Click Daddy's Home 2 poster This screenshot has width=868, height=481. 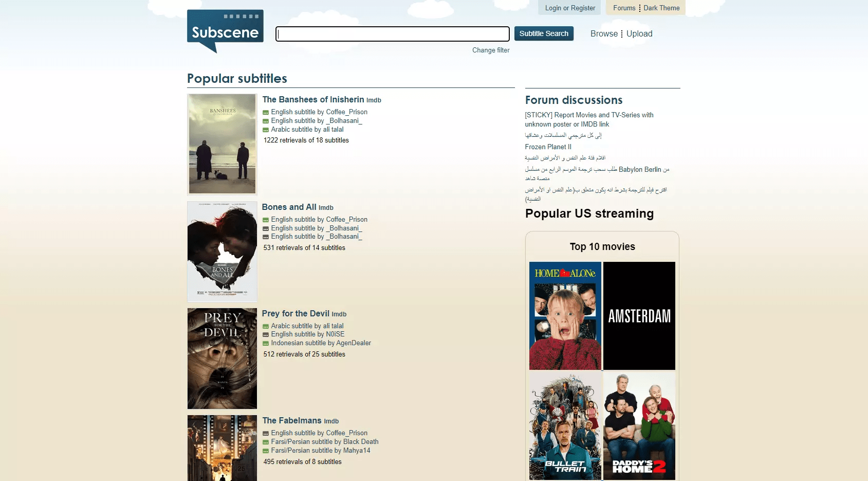[639, 426]
